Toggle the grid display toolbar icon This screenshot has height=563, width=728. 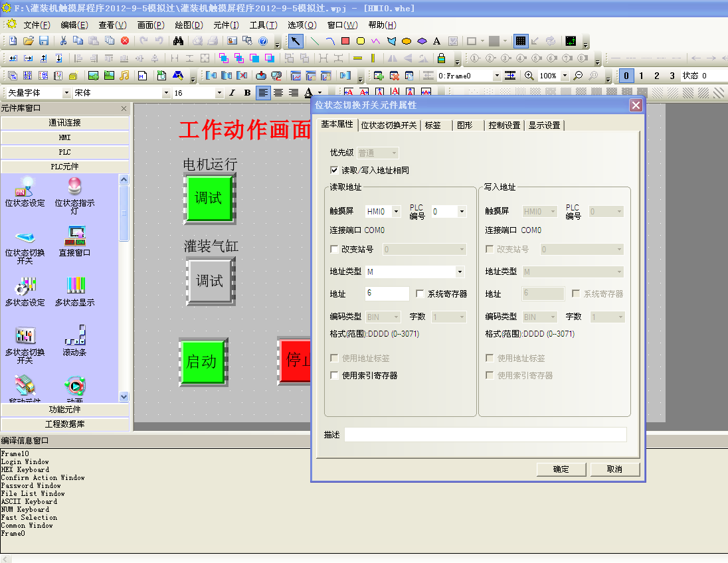tap(521, 41)
